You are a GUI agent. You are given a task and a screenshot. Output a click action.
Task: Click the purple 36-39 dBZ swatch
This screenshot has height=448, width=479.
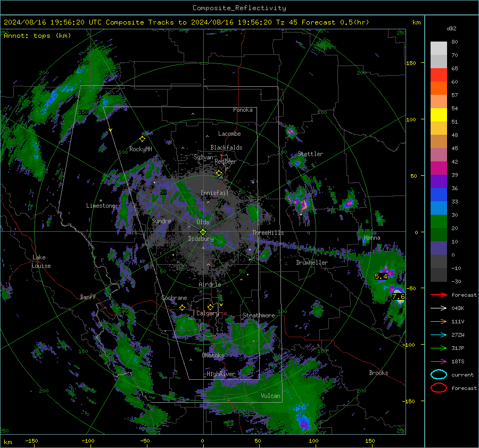(x=439, y=182)
